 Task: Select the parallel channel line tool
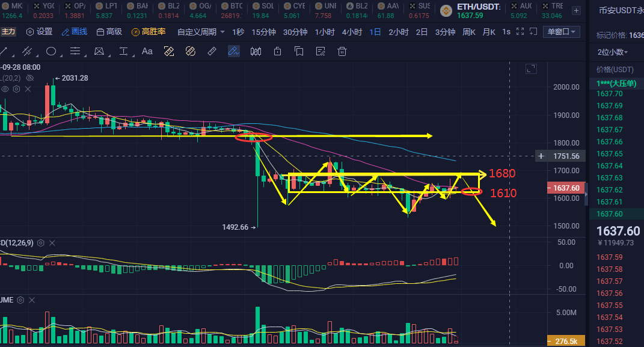tap(27, 51)
